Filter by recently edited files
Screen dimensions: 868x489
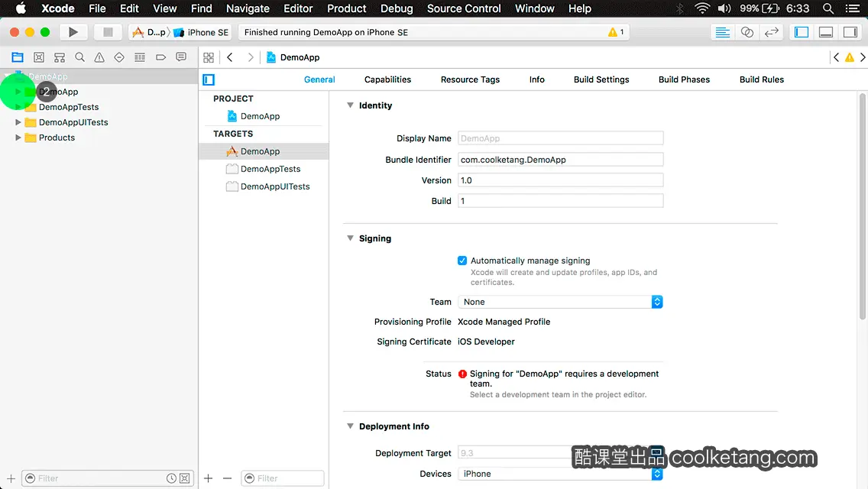(172, 478)
